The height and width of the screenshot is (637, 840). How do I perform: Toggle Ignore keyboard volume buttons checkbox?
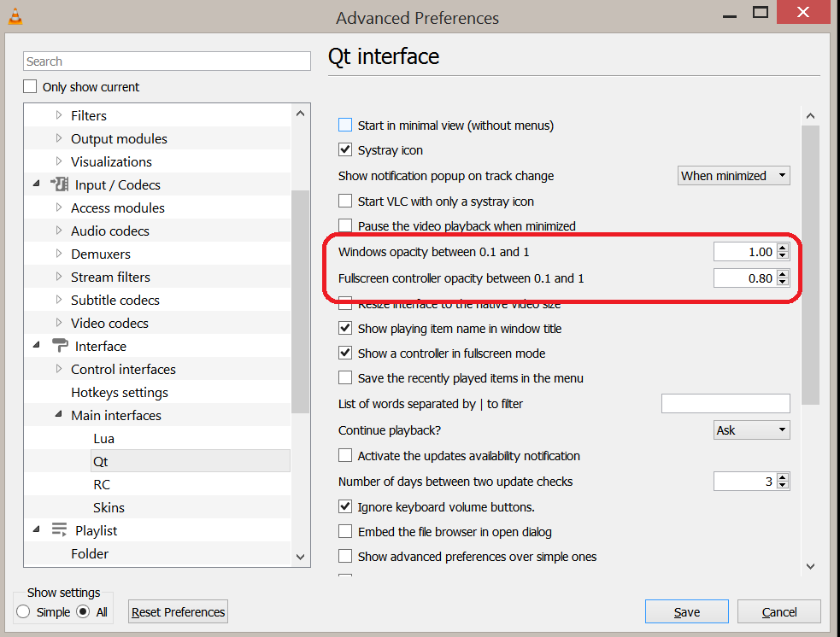[345, 506]
